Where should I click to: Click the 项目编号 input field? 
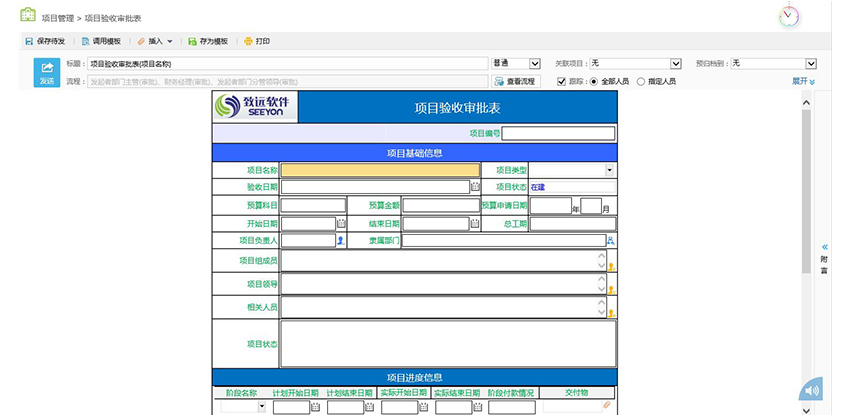coord(558,133)
